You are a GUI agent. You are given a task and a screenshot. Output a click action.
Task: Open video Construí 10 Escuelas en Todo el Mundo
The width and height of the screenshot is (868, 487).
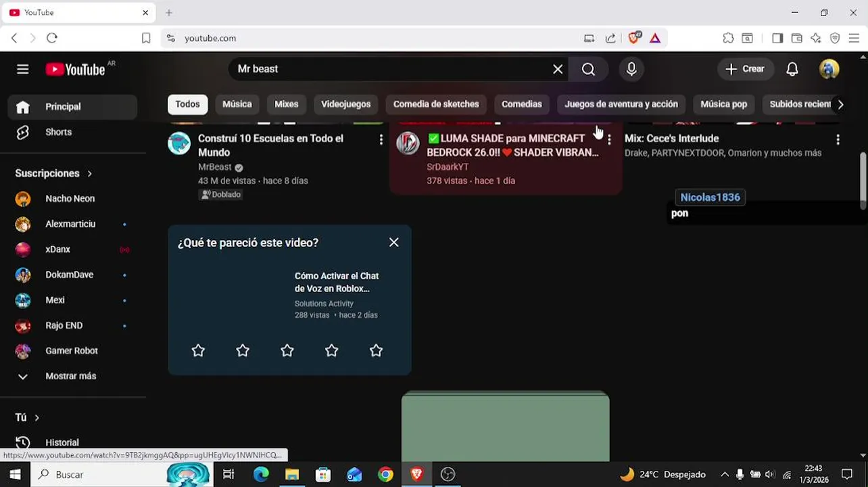[270, 145]
